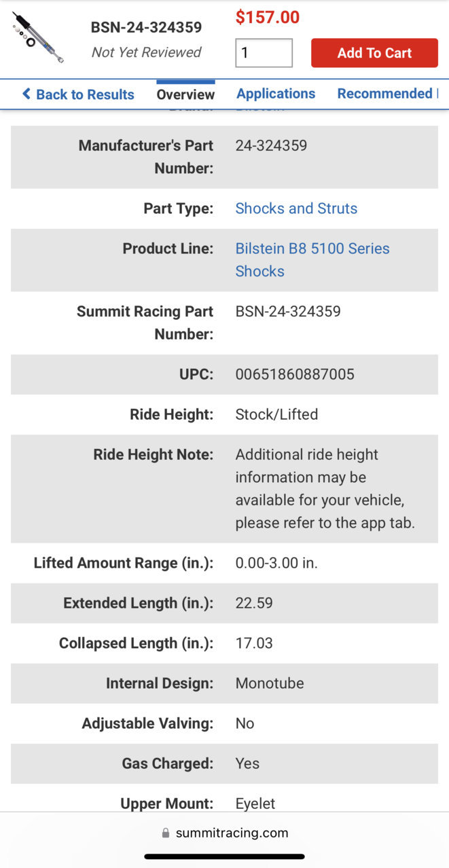Click the Add To Cart button
The width and height of the screenshot is (449, 868).
pyautogui.click(x=374, y=53)
